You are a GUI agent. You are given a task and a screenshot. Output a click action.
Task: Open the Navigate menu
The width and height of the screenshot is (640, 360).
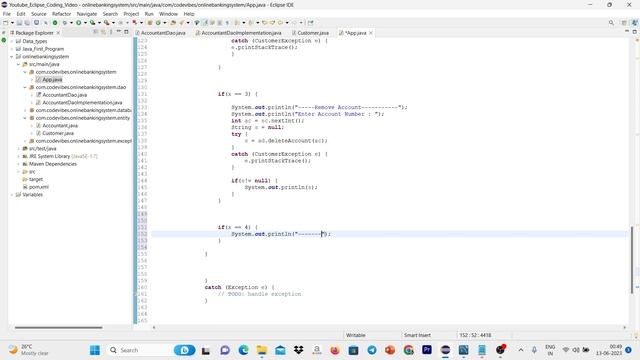pyautogui.click(x=87, y=14)
